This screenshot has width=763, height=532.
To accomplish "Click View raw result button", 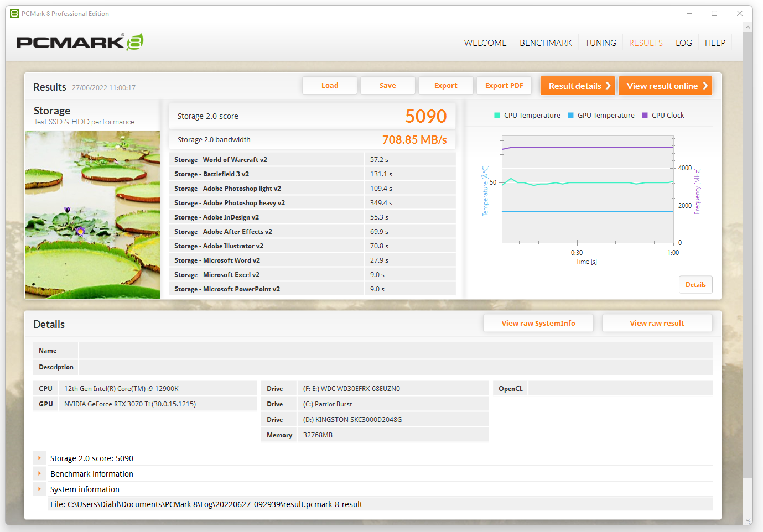I will pos(657,324).
